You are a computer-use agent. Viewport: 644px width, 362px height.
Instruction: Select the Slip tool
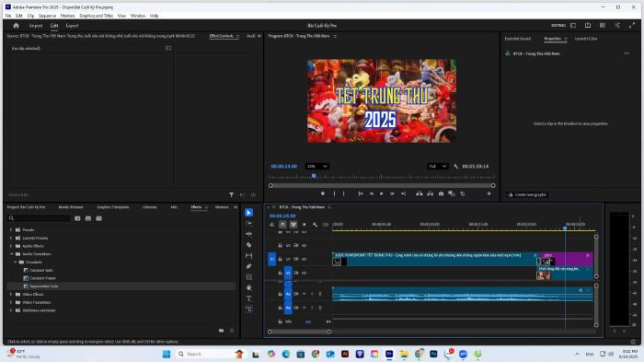point(249,255)
